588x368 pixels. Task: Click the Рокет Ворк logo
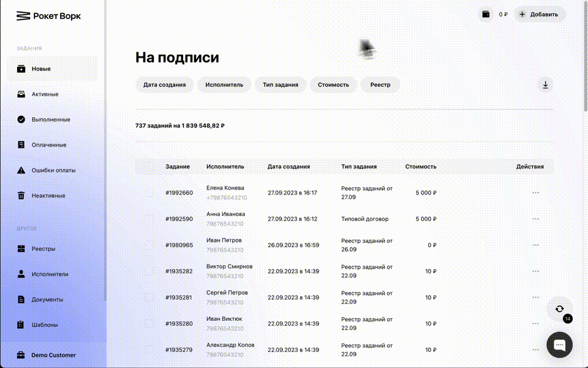click(48, 16)
